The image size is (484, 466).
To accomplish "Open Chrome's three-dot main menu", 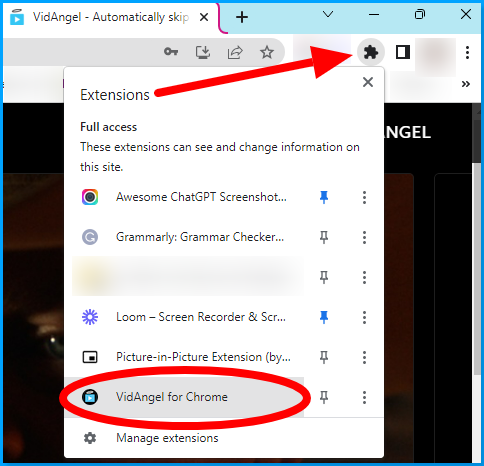I will 467,52.
